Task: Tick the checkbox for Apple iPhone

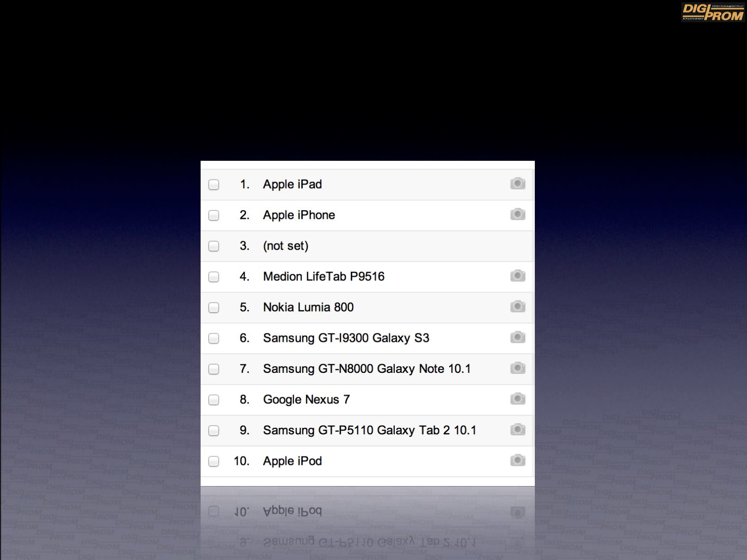Action: 214,215
